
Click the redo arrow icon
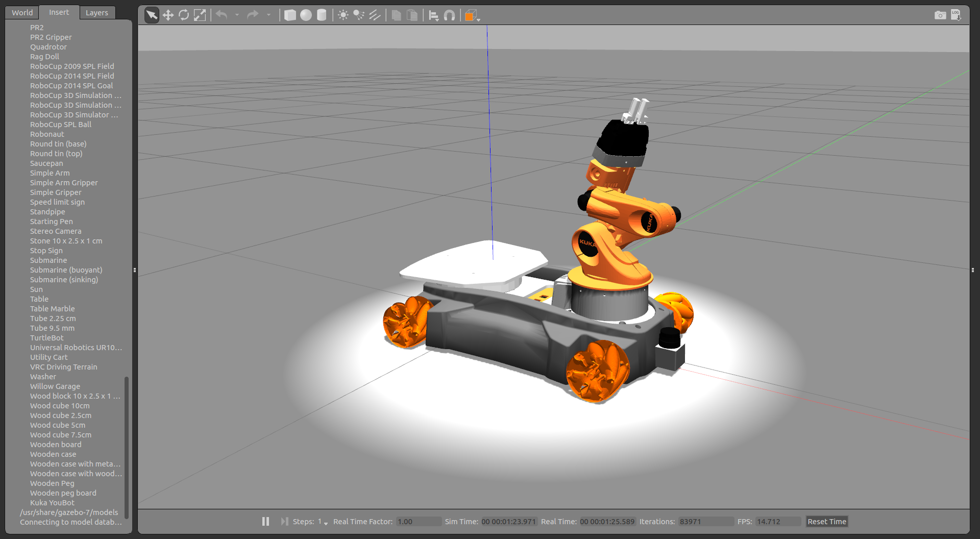253,15
